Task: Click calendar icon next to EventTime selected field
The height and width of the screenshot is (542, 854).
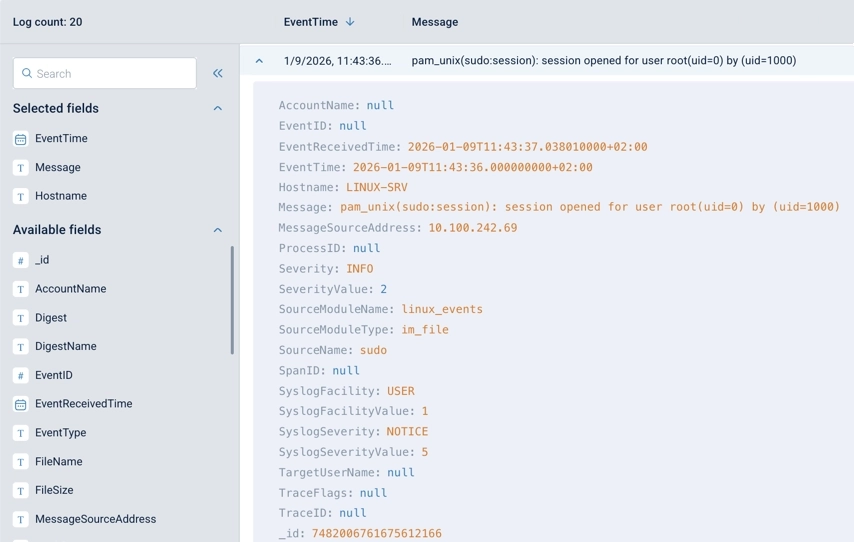Action: (21, 139)
